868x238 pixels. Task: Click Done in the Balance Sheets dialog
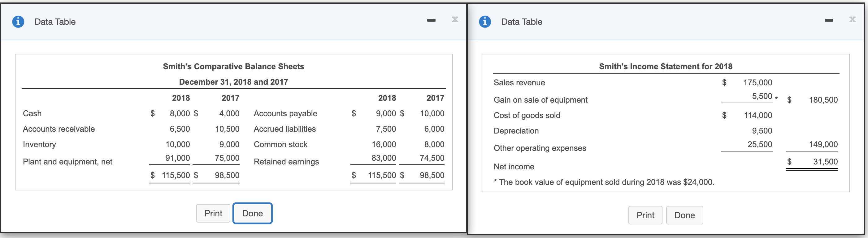point(252,213)
